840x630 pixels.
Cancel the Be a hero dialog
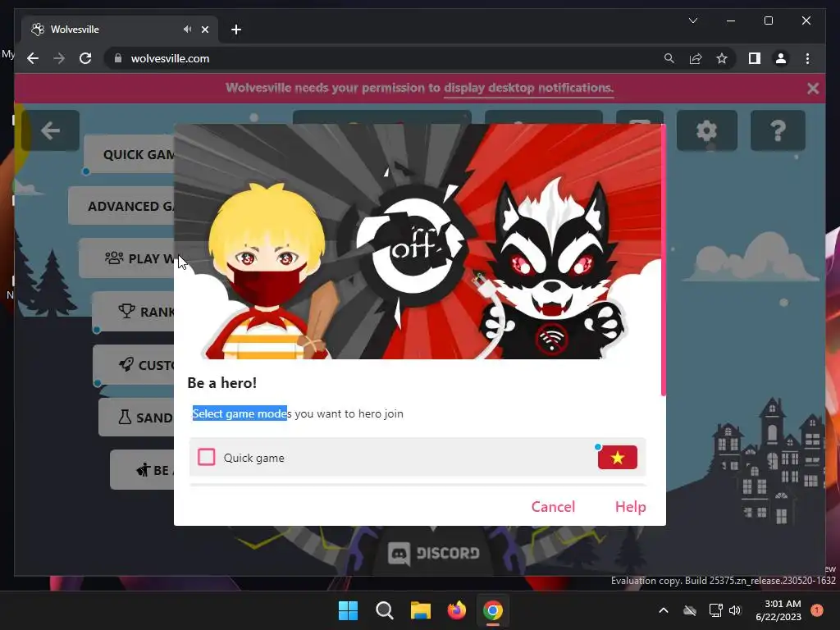coord(553,507)
